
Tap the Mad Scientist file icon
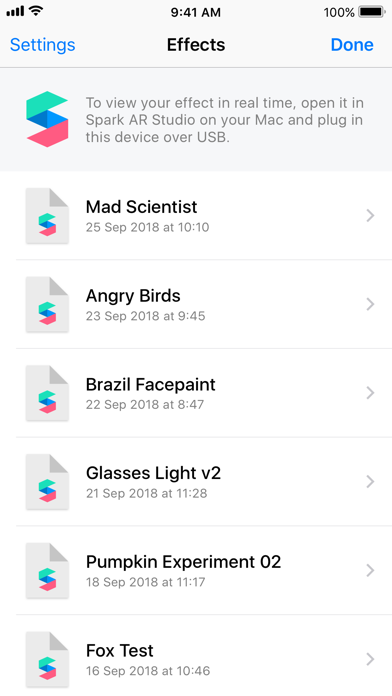click(47, 216)
